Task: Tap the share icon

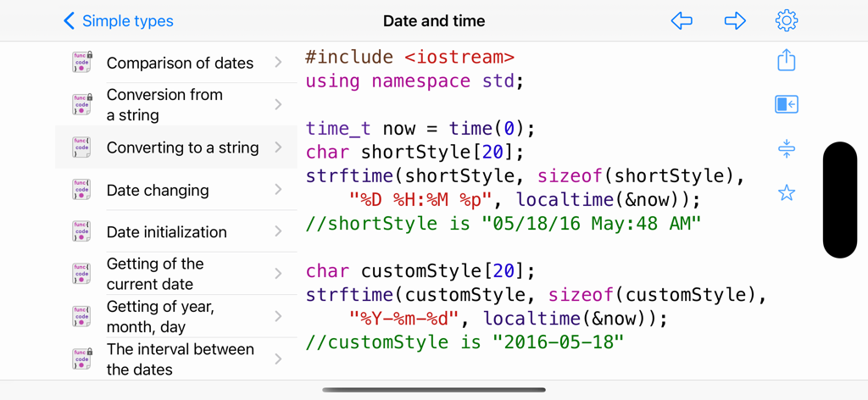Action: (x=786, y=60)
